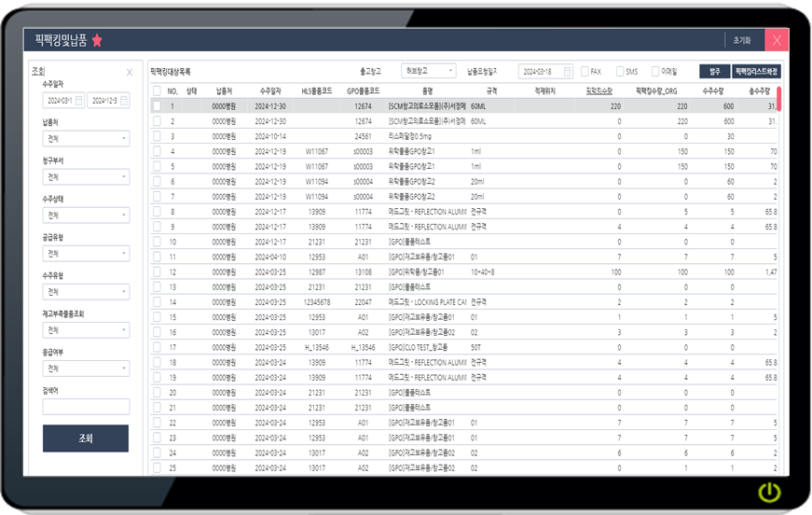This screenshot has width=812, height=515.
Task: Expand the 납품처 dropdown
Action: tap(86, 139)
